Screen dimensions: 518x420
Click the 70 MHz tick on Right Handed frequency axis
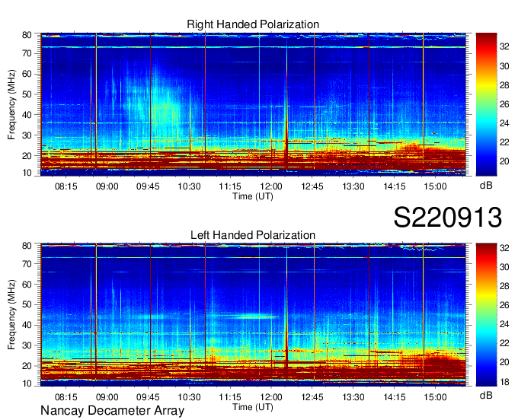pos(27,53)
